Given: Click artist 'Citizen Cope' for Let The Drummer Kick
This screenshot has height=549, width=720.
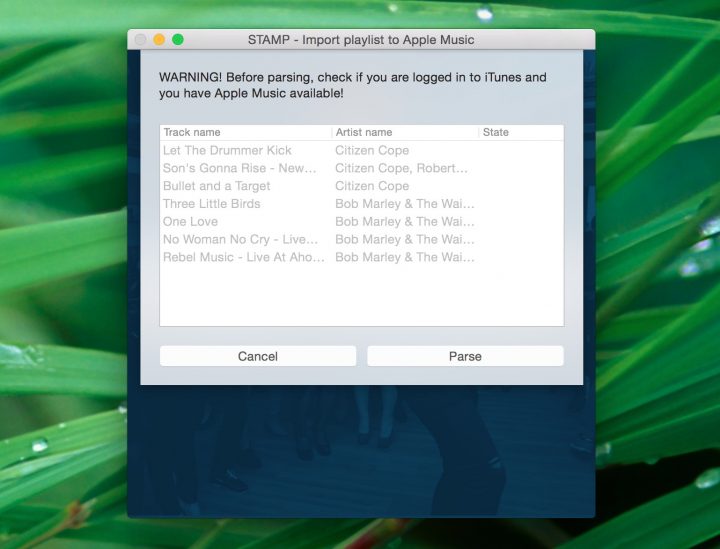Looking at the screenshot, I should (372, 151).
